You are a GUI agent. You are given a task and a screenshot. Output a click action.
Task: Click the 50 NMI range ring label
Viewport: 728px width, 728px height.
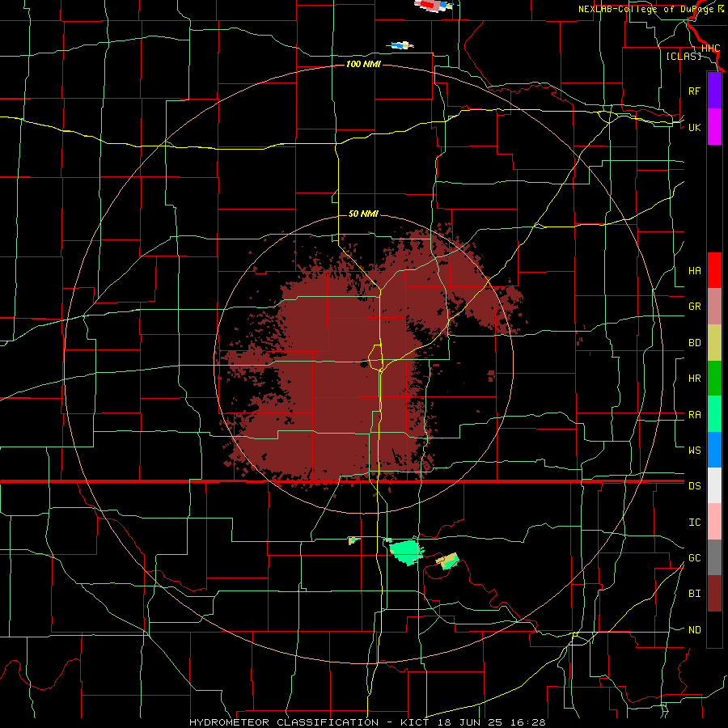[x=363, y=214]
